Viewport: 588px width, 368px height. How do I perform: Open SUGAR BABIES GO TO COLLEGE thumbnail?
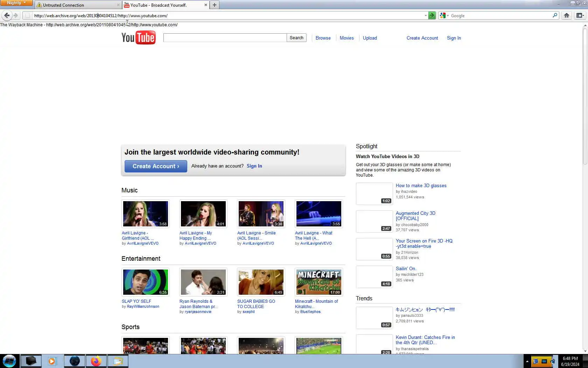261,282
